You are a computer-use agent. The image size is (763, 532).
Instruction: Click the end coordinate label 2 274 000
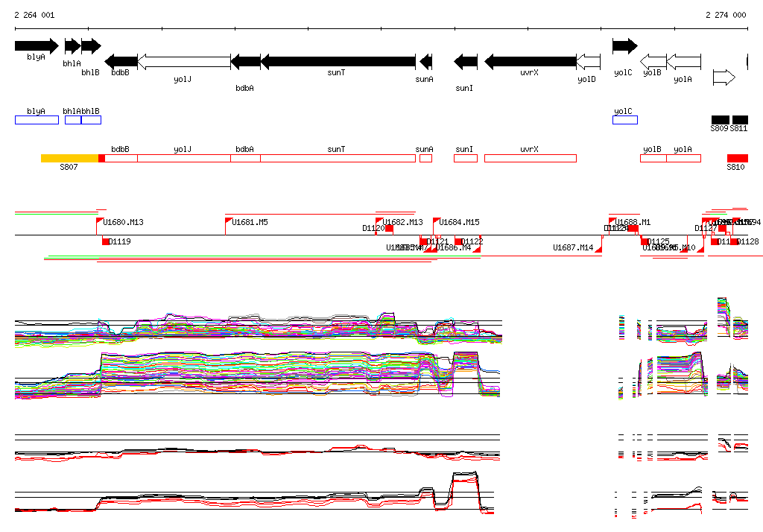[726, 15]
